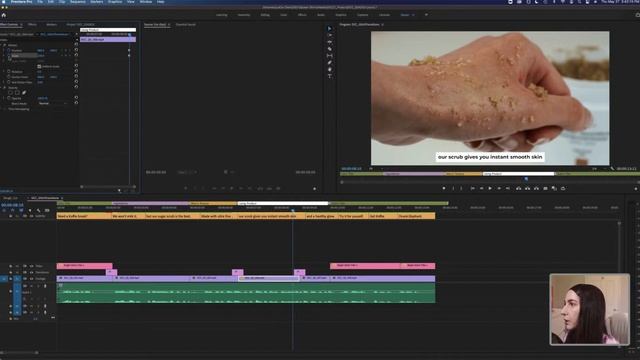Go to In point in Program monitor
Image resolution: width=640 pixels, height=360 pixels.
coord(473,189)
